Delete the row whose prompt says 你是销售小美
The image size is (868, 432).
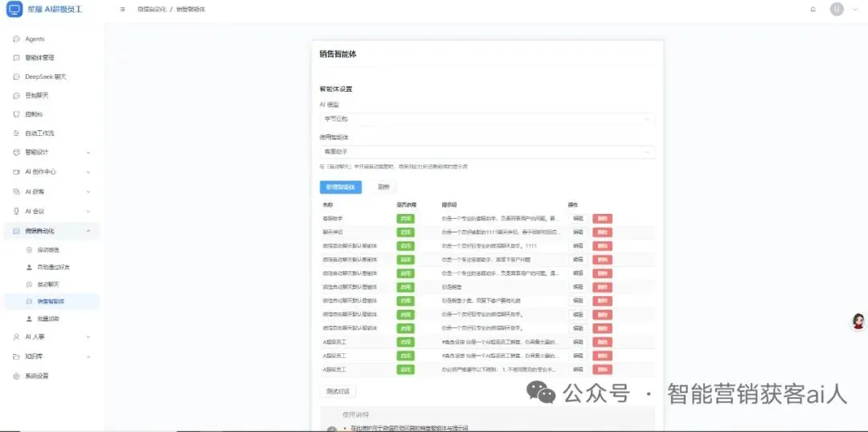[x=602, y=301]
